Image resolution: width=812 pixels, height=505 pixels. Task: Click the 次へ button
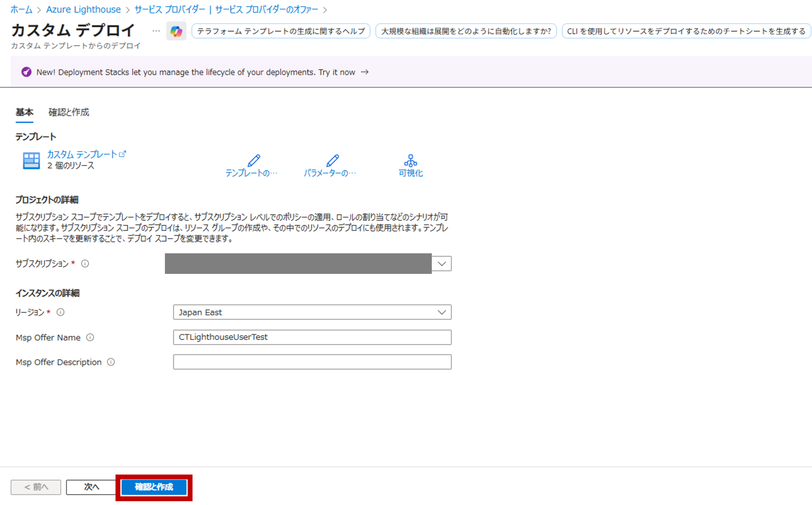(x=91, y=487)
